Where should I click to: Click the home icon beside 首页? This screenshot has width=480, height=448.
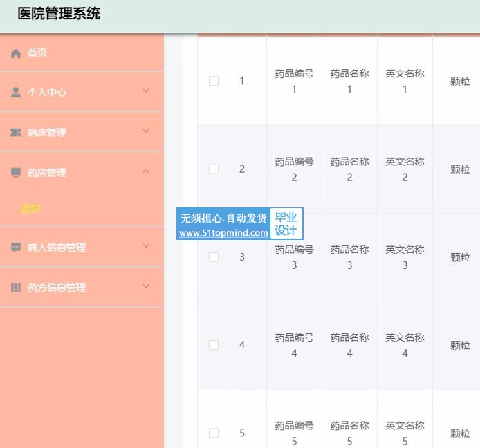[16, 53]
